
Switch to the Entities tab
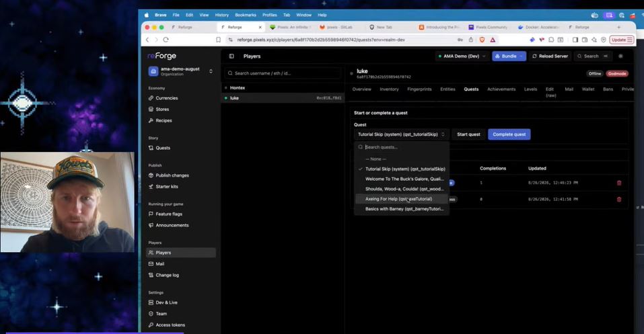pos(448,89)
